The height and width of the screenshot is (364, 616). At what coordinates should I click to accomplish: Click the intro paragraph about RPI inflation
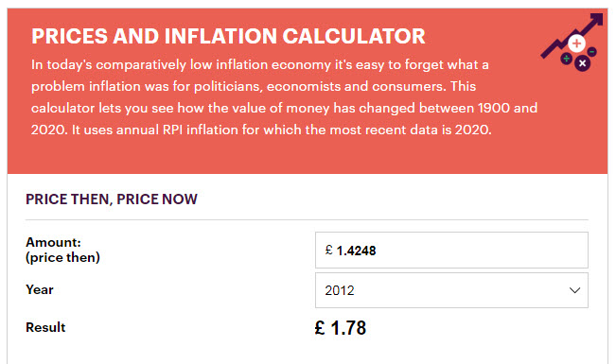[284, 97]
